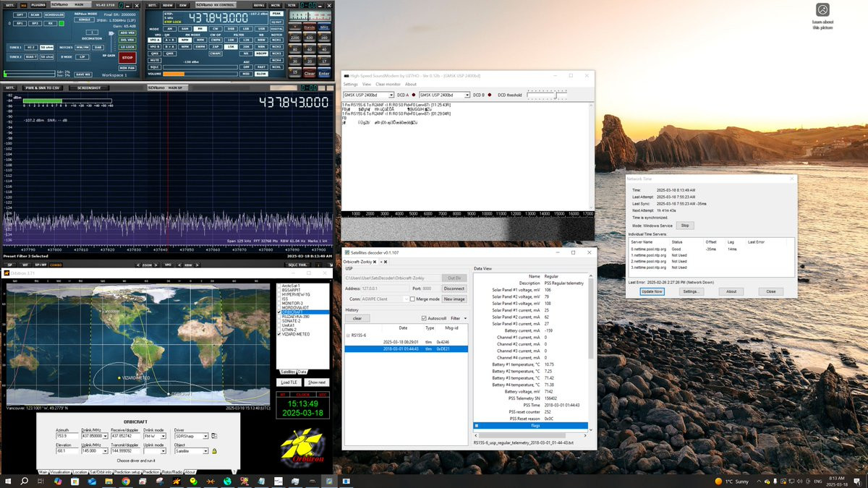Screen dimensions: 868x488
Task: Open View menu in SoundModem
Action: click(x=367, y=85)
